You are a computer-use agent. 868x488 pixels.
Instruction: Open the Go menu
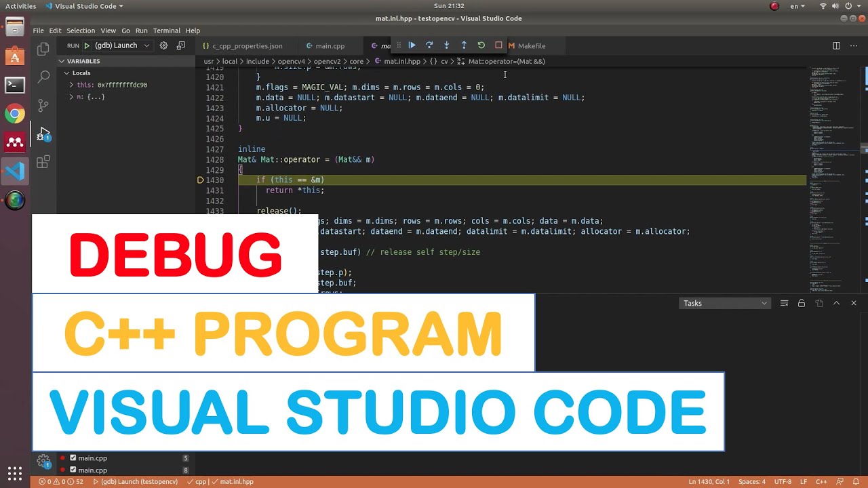click(x=125, y=30)
